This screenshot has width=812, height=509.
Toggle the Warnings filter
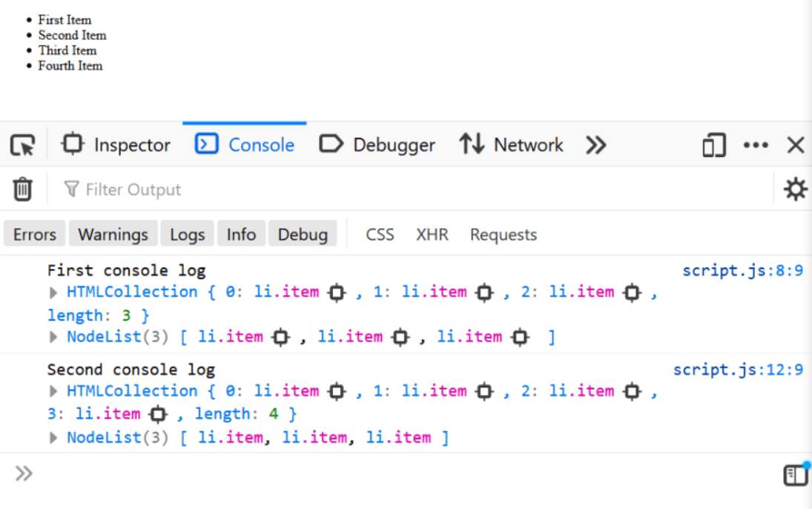click(113, 233)
